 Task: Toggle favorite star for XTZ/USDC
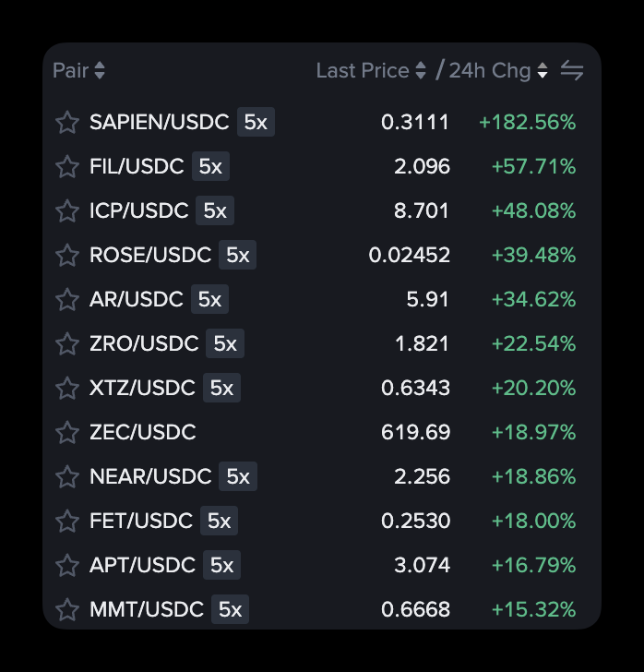tap(67, 389)
